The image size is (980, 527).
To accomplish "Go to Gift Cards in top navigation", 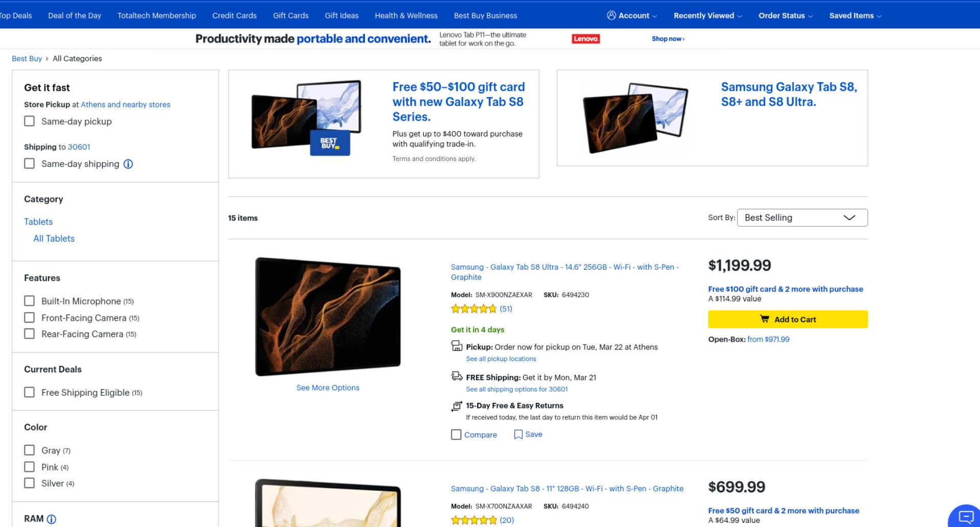I will click(x=291, y=15).
